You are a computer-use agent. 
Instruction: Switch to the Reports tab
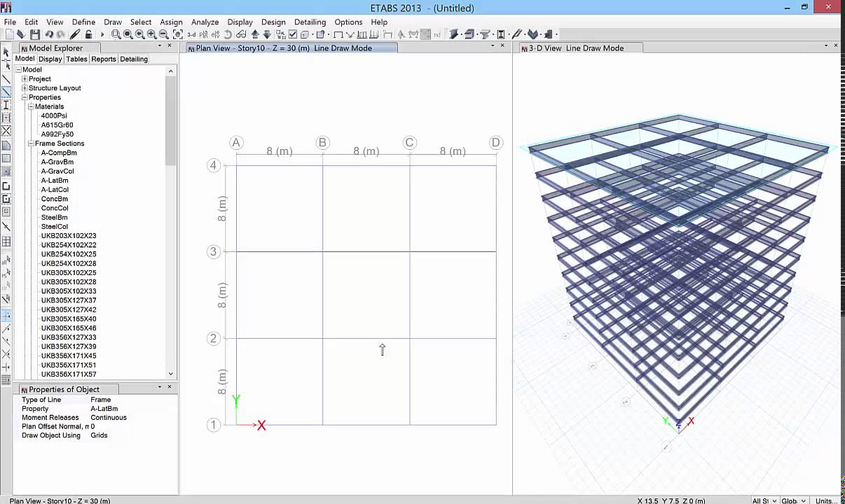104,59
